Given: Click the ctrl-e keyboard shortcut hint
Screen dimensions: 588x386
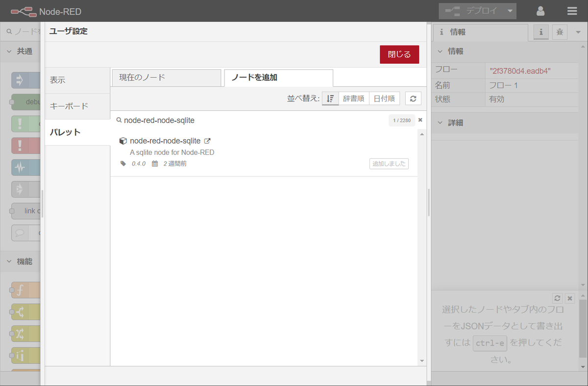Looking at the screenshot, I should 490,343.
